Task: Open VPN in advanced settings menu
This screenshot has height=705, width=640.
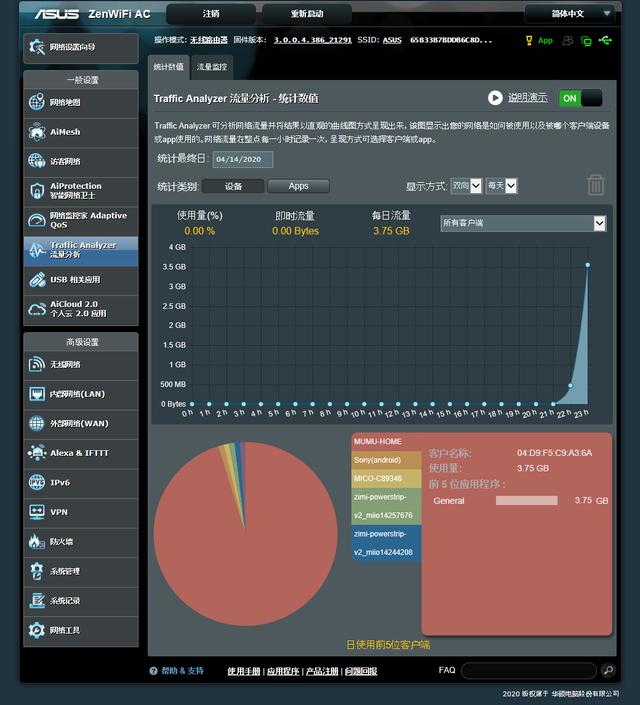Action: pyautogui.click(x=80, y=512)
